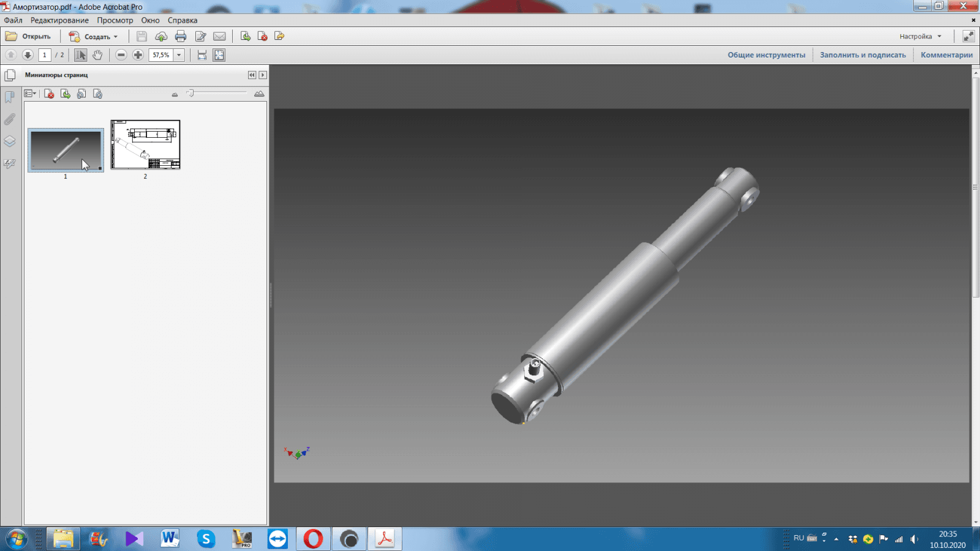
Task: Click the volume speaker tray icon
Action: click(914, 539)
